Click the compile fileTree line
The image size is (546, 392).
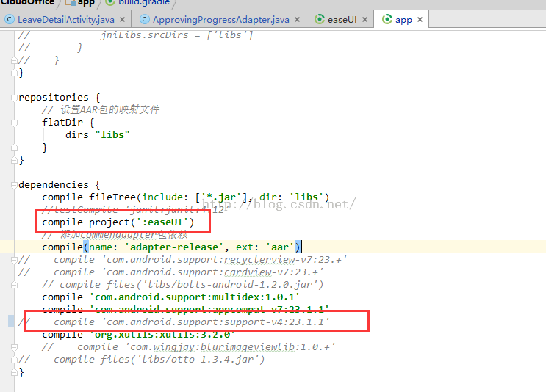(186, 197)
